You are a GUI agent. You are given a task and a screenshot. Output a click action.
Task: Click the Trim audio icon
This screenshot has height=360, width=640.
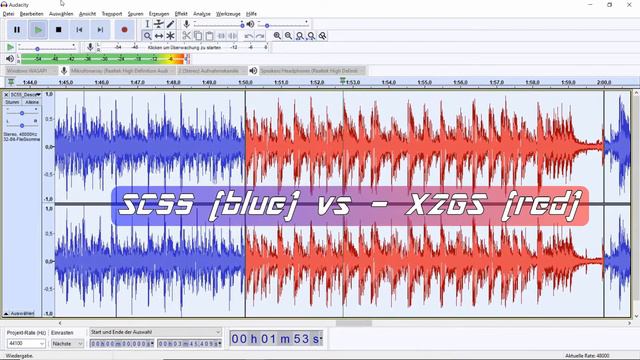221,36
